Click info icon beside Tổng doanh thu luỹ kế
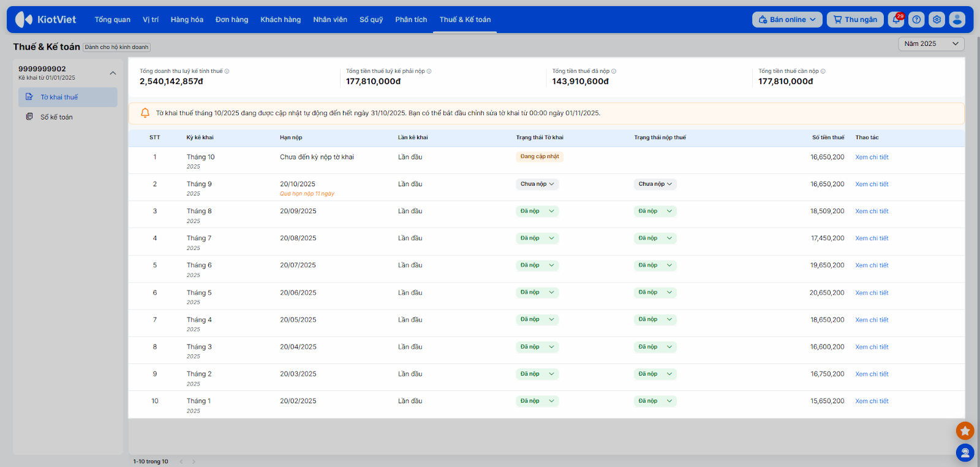980x467 pixels. 227,71
